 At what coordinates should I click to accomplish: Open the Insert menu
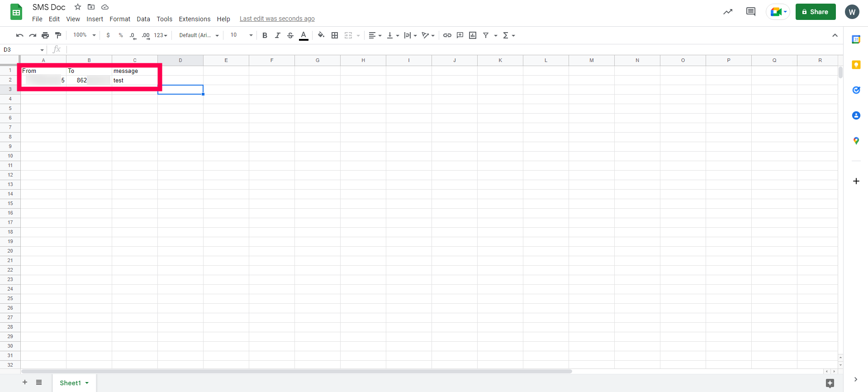tap(95, 19)
